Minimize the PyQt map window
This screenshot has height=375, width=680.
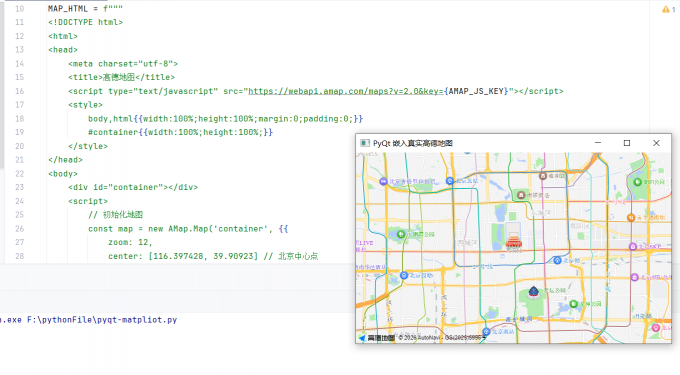coord(598,143)
